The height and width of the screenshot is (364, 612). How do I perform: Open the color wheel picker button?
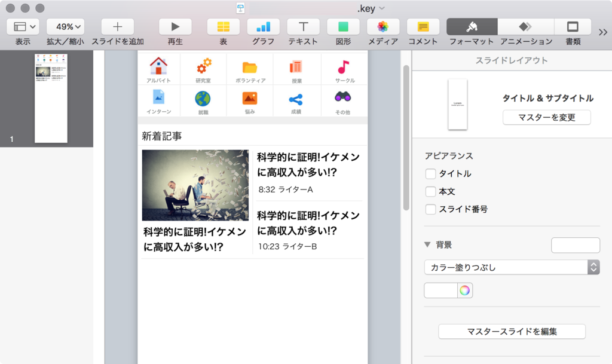(x=464, y=290)
